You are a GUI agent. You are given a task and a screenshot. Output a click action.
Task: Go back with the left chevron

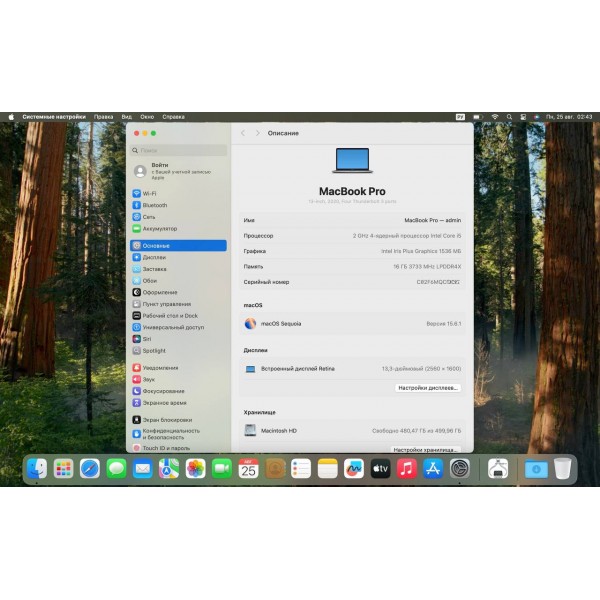click(243, 133)
